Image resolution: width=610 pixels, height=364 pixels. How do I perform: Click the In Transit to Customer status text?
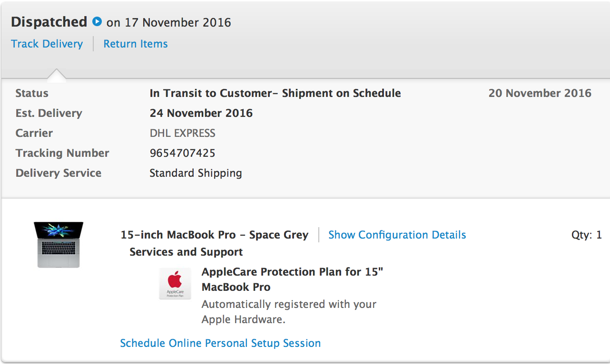(x=275, y=93)
